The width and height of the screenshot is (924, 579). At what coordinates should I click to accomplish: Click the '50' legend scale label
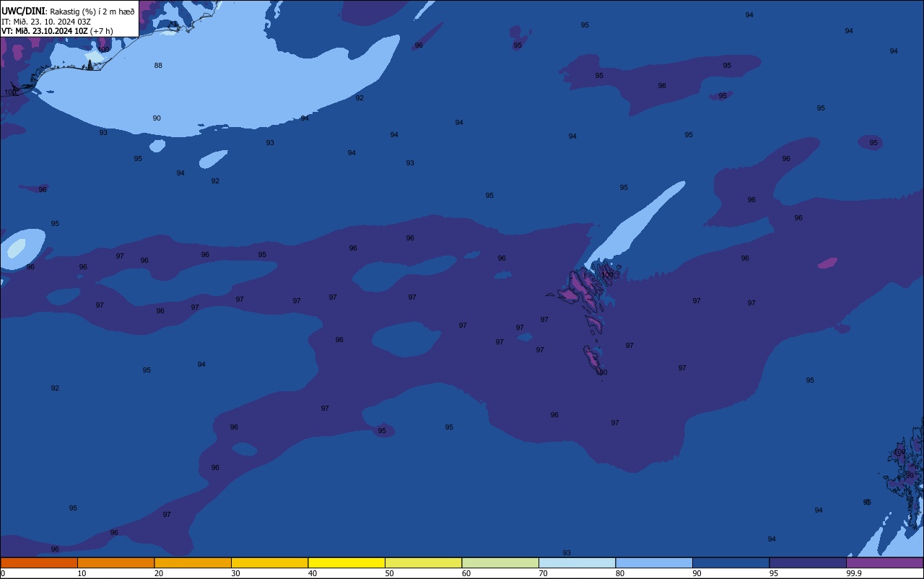coord(389,573)
